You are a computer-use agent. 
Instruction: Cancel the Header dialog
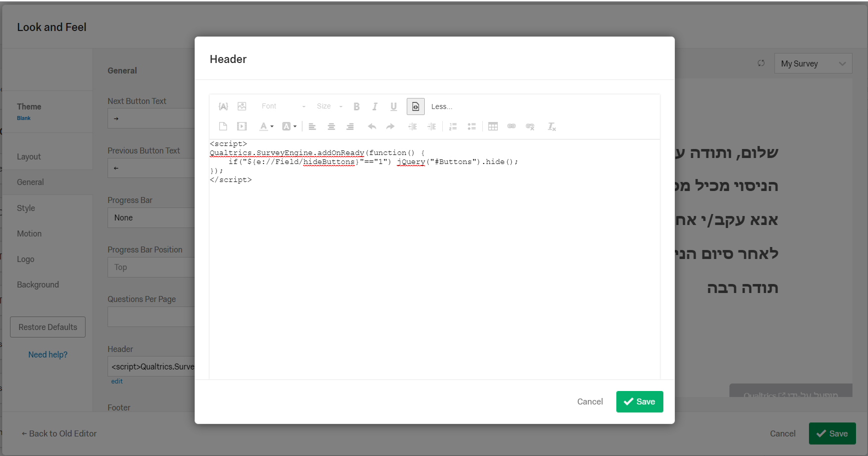point(590,401)
